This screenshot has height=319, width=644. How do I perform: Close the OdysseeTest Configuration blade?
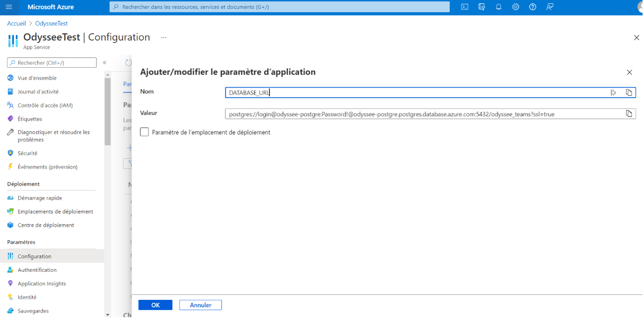[637, 38]
